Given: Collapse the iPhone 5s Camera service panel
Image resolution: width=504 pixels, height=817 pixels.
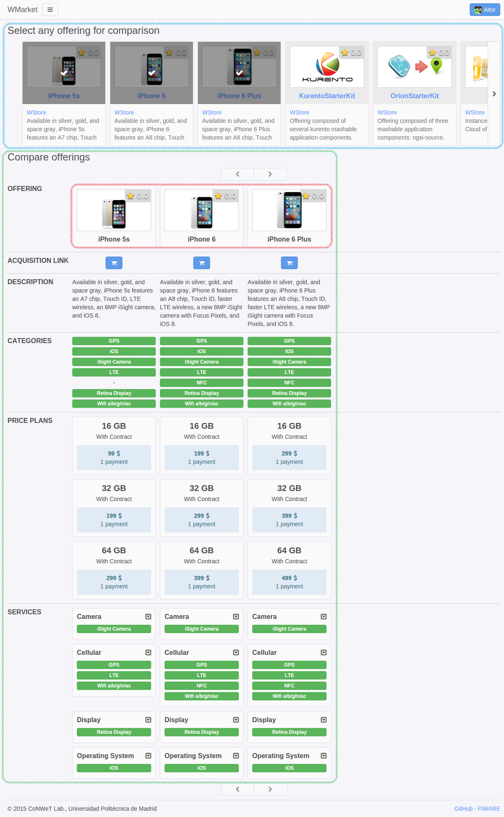Looking at the screenshot, I should (148, 617).
